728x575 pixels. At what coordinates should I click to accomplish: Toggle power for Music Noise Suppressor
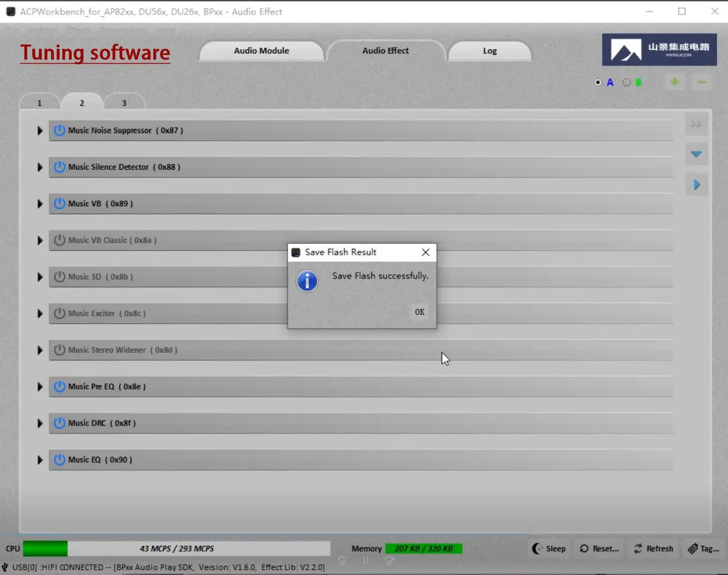pos(60,130)
